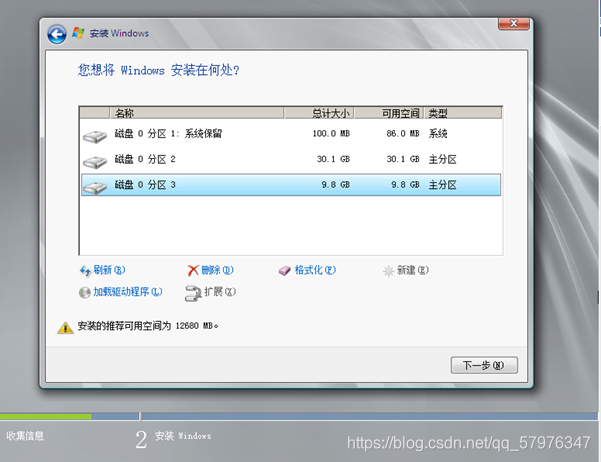The width and height of the screenshot is (601, 462).
Task: Click 删除(D) link
Action: [217, 270]
